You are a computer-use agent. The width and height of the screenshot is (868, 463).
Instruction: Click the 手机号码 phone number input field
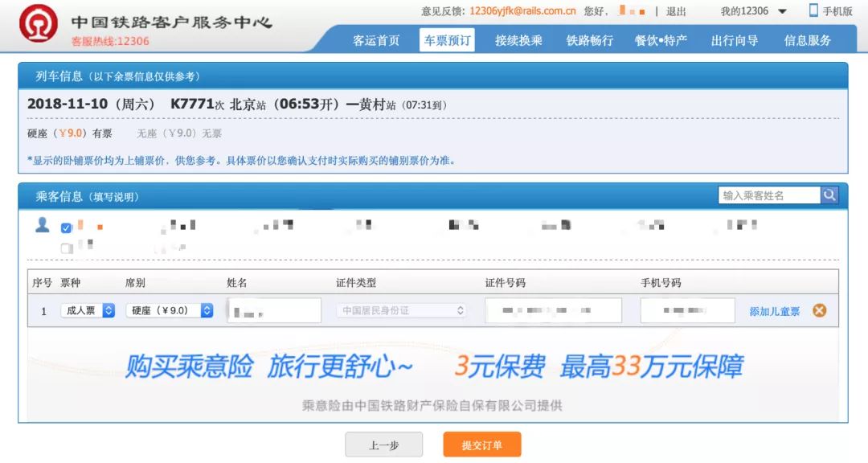687,309
